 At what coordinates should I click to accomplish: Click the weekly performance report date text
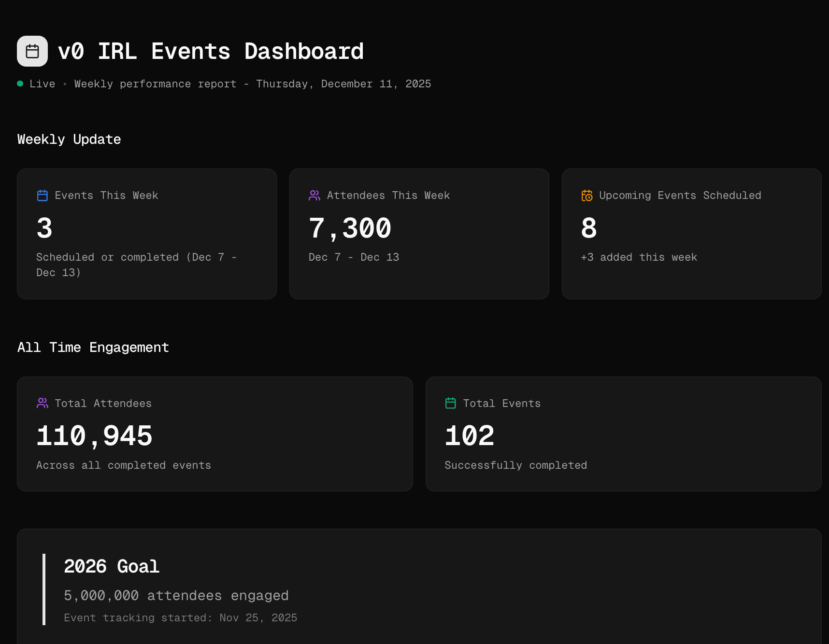pos(252,84)
